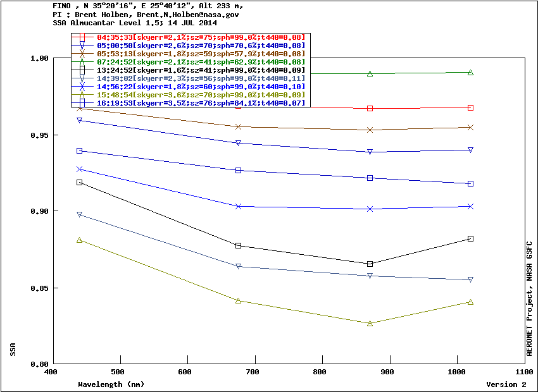The height and width of the screenshot is (392, 538).
Task: Click the black square data point at 1020 nm
Action: click(470, 238)
